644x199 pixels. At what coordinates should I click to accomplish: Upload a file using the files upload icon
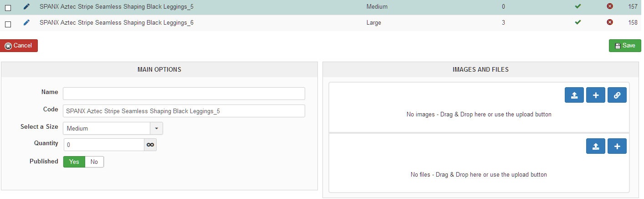596,146
